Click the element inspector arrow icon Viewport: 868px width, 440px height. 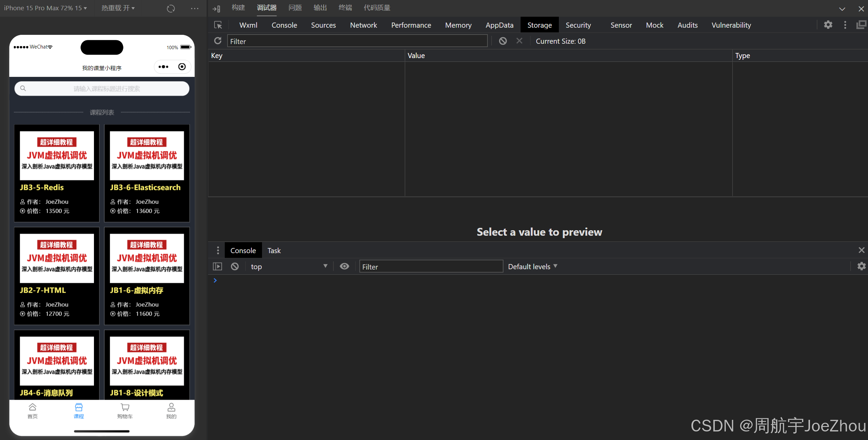point(218,25)
